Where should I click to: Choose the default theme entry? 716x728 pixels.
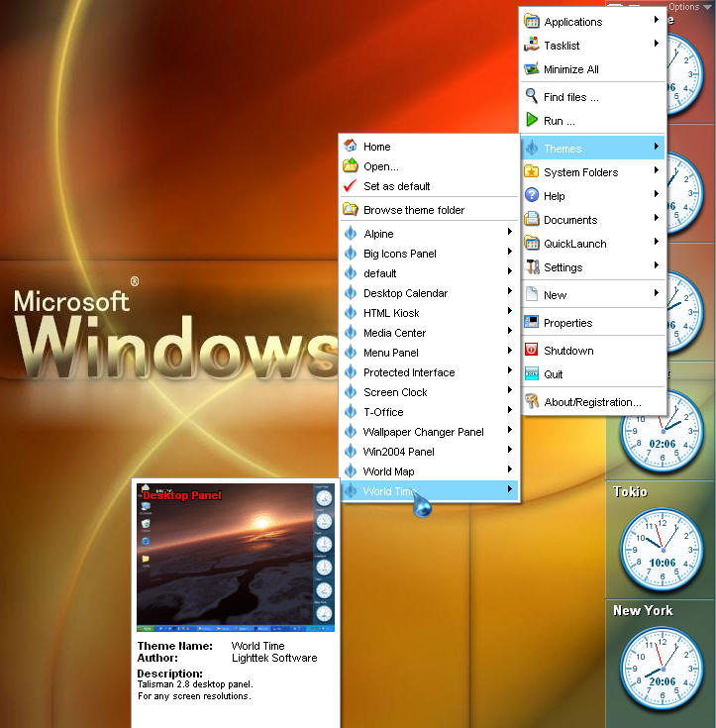click(430, 273)
